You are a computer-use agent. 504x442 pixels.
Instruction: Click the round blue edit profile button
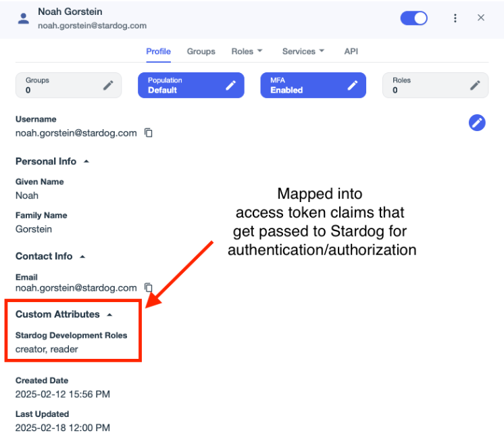tap(477, 123)
